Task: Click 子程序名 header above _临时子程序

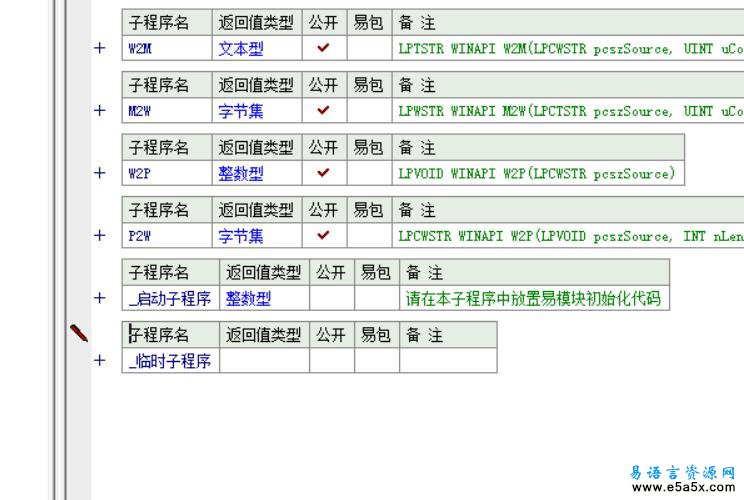Action: (170, 335)
